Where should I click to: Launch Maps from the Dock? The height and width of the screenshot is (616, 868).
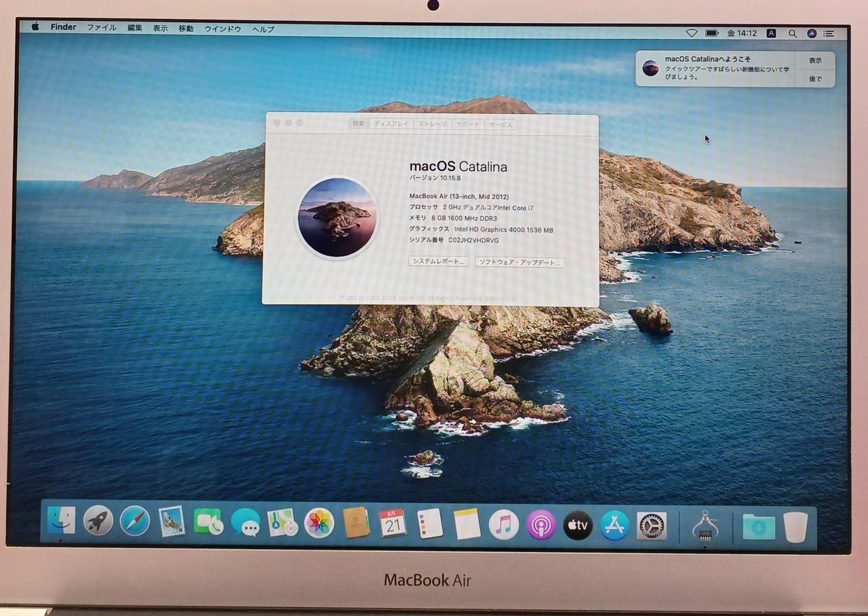(282, 523)
